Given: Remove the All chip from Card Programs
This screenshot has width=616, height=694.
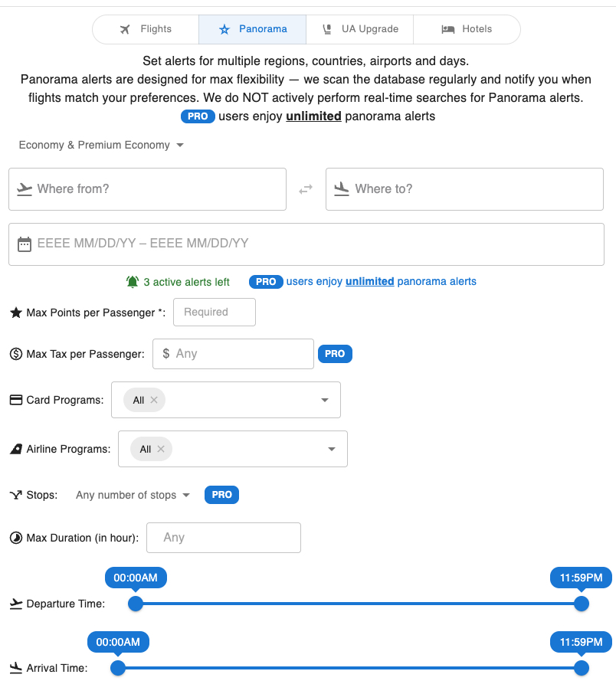Looking at the screenshot, I should click(154, 399).
